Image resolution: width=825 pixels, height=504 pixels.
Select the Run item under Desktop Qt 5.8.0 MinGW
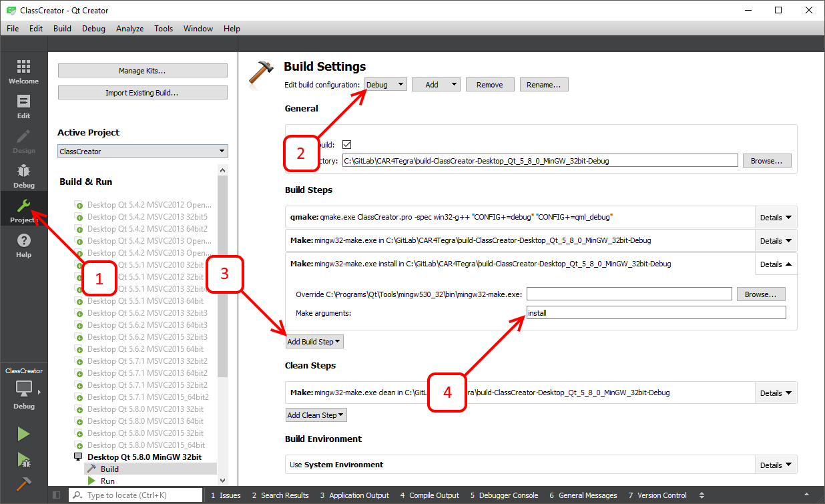click(107, 481)
